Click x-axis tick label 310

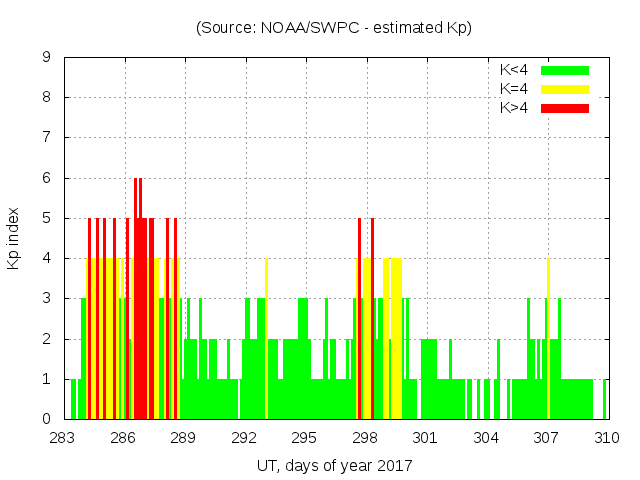point(607,438)
